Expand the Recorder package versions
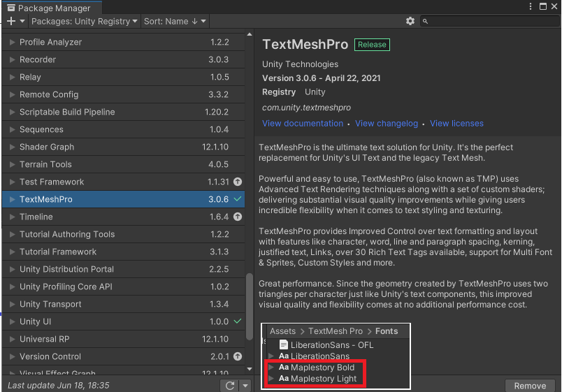The width and height of the screenshot is (562, 392). tap(12, 59)
